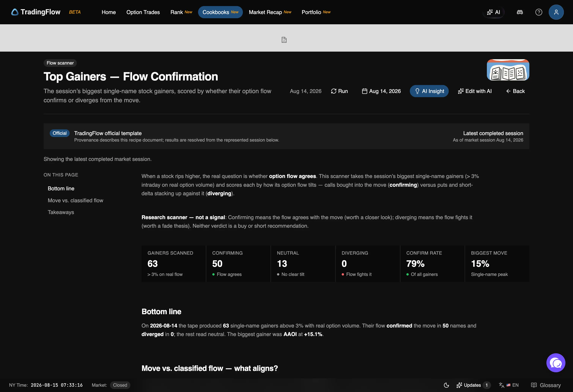The width and height of the screenshot is (573, 392).
Task: Select the Cookbooks nav tab
Action: point(220,12)
